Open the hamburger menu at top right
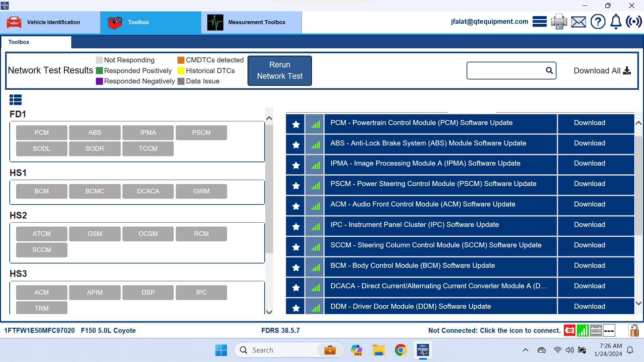 (539, 21)
